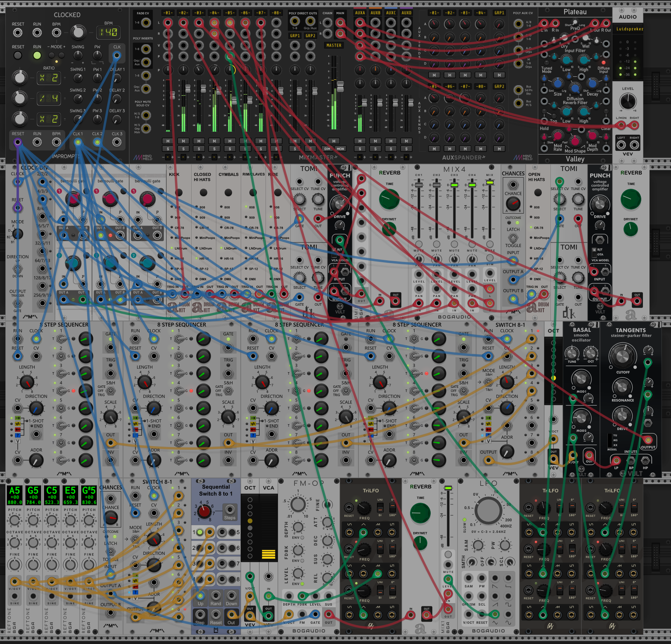Click the Out jack on Sequential Switch 8 to 1
Screen dimensions: 671x644
tap(231, 615)
